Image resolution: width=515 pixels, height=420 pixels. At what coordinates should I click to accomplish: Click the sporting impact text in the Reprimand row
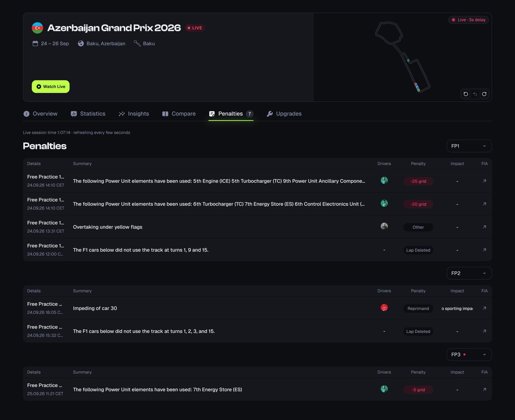click(x=457, y=308)
